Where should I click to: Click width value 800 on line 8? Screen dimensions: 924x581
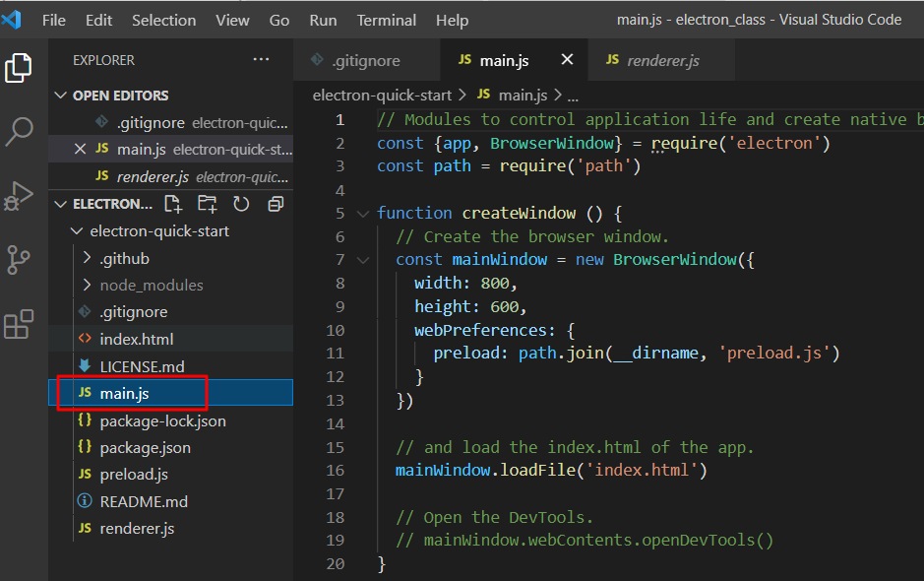point(494,284)
